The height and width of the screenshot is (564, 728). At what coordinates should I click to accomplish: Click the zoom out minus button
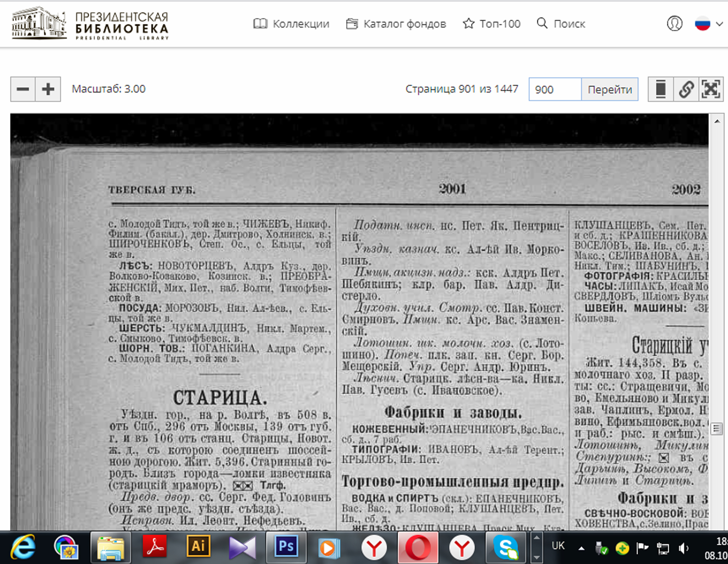[23, 89]
